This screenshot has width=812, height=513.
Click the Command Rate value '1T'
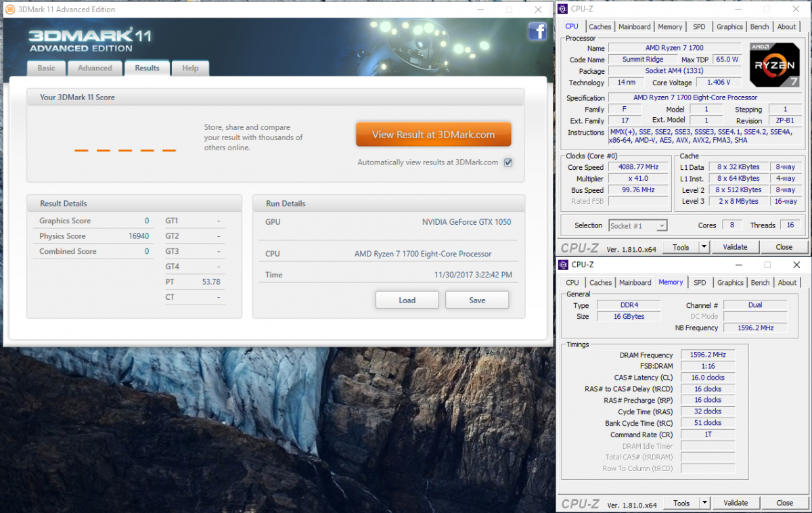[x=708, y=434]
